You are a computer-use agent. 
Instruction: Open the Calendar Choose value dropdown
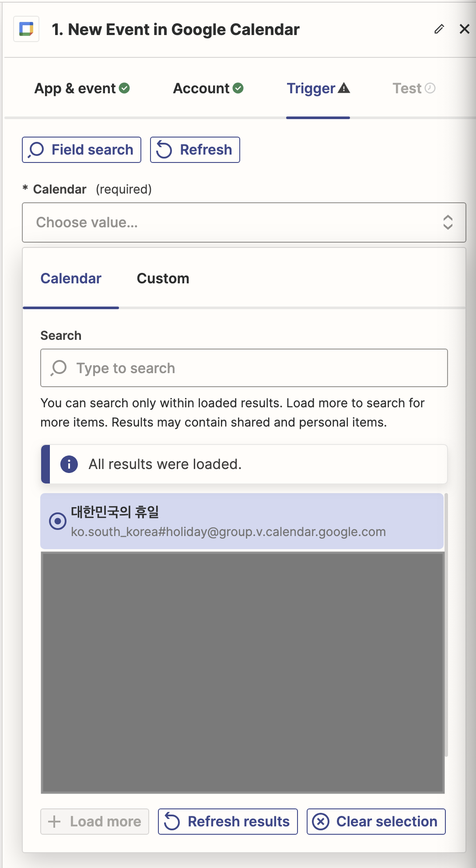244,222
